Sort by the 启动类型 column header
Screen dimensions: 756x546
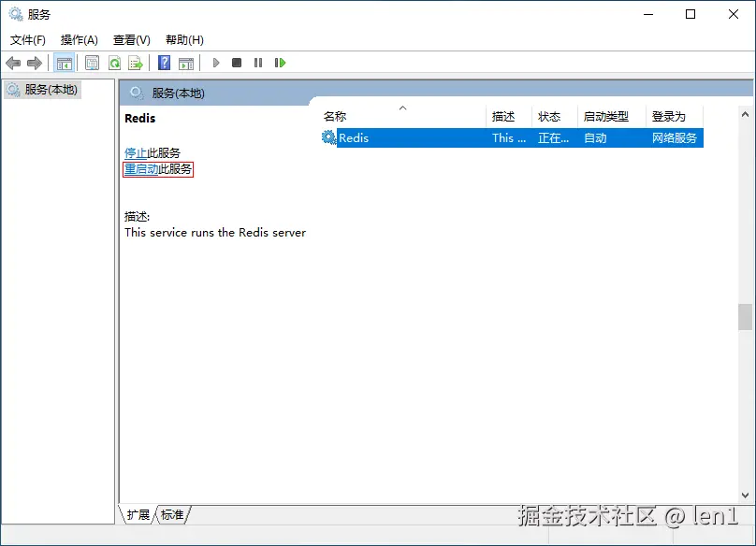point(612,117)
